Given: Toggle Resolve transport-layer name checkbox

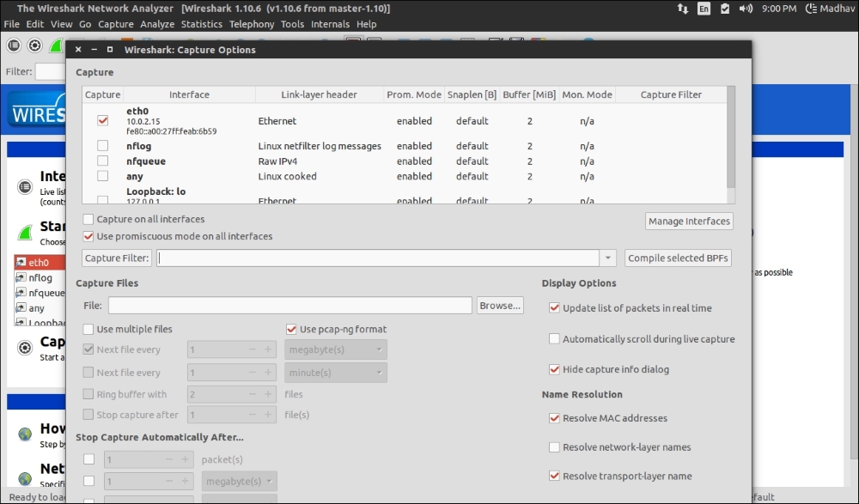Looking at the screenshot, I should click(554, 476).
